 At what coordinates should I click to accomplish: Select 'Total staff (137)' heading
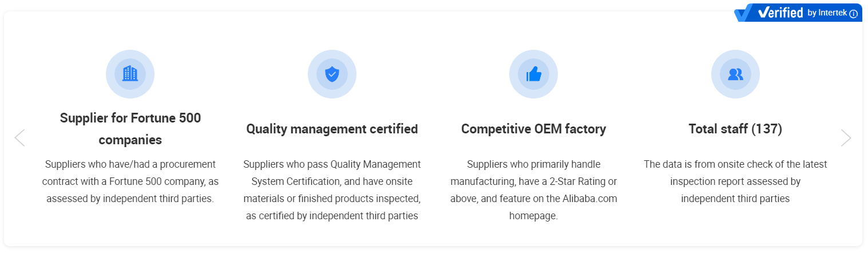735,129
